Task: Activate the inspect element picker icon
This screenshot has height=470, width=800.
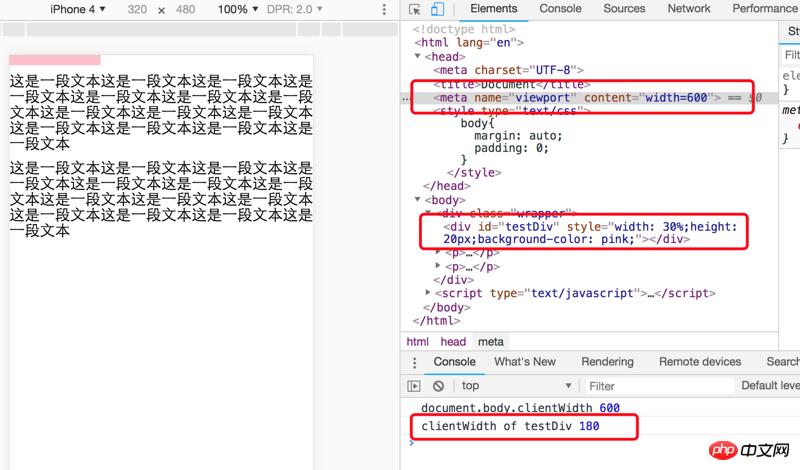Action: coord(416,9)
